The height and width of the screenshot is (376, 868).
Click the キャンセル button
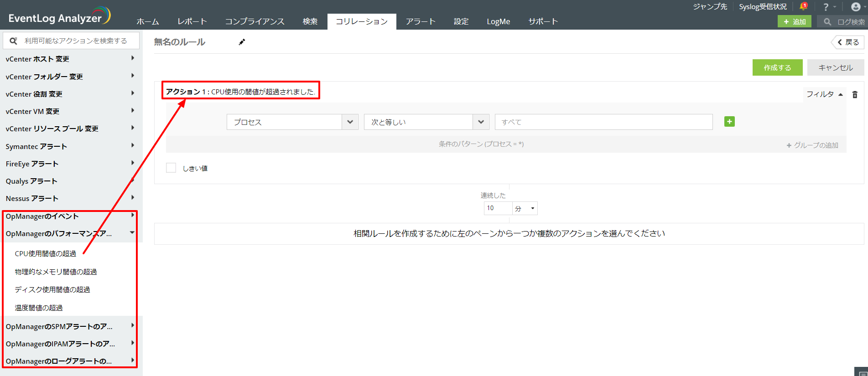[835, 67]
